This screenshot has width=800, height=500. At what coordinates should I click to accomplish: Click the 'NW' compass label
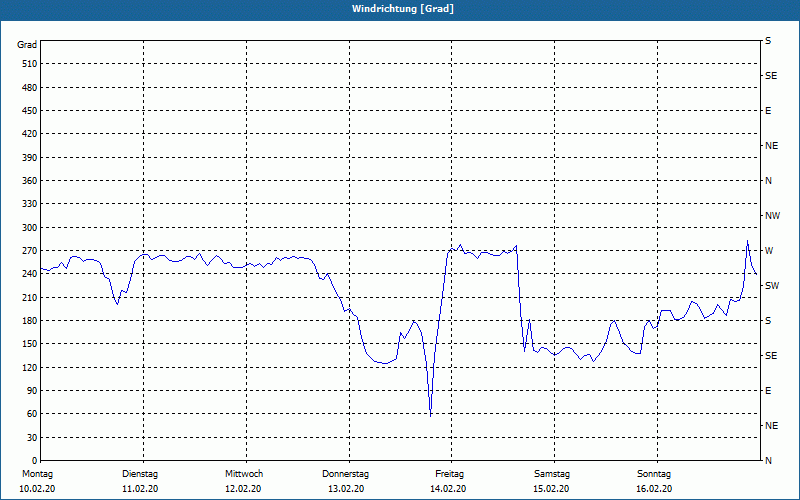click(x=772, y=216)
